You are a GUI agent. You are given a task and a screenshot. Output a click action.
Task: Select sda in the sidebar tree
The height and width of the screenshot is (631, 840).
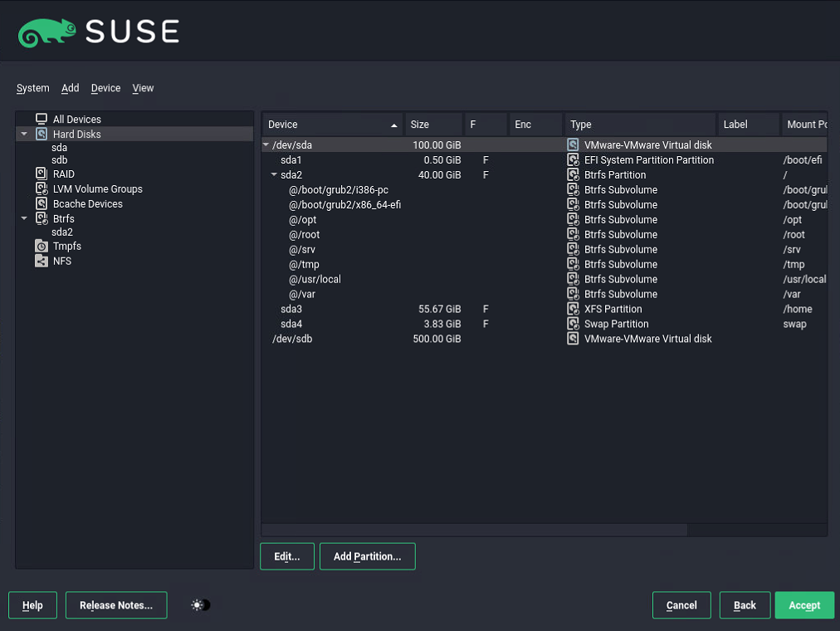(60, 147)
